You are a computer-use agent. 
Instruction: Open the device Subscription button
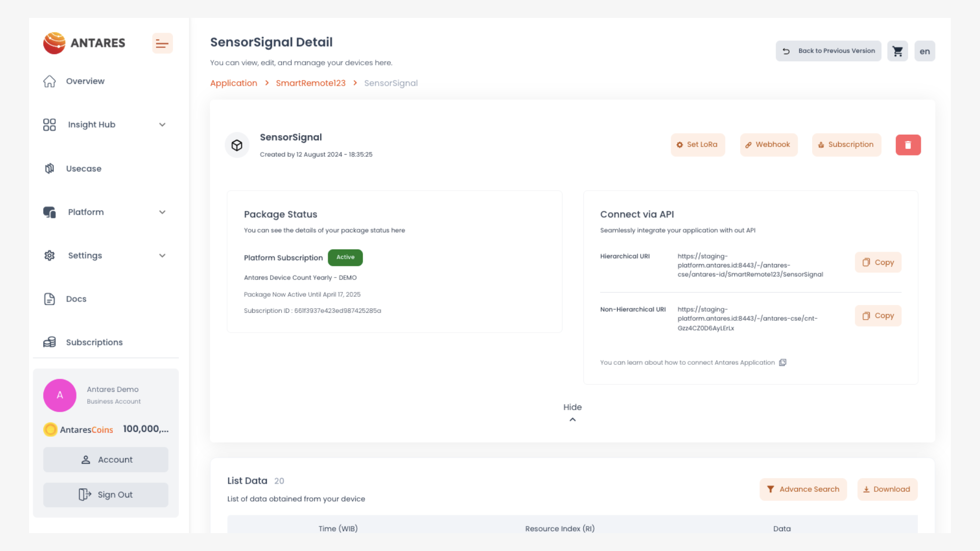pyautogui.click(x=847, y=145)
